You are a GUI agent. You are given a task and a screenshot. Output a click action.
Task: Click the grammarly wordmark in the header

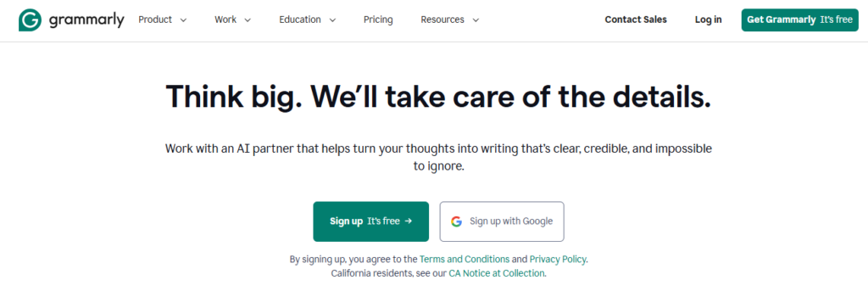pos(86,21)
